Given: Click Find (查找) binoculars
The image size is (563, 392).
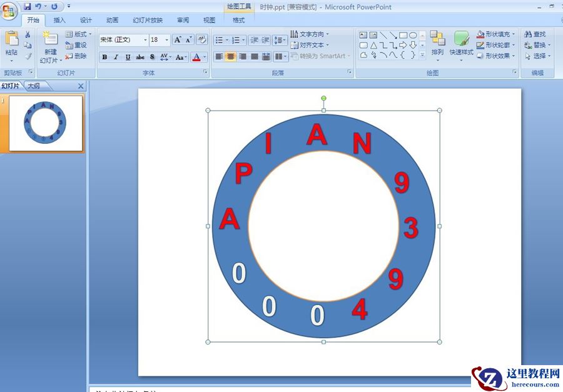Looking at the screenshot, I should [535, 34].
